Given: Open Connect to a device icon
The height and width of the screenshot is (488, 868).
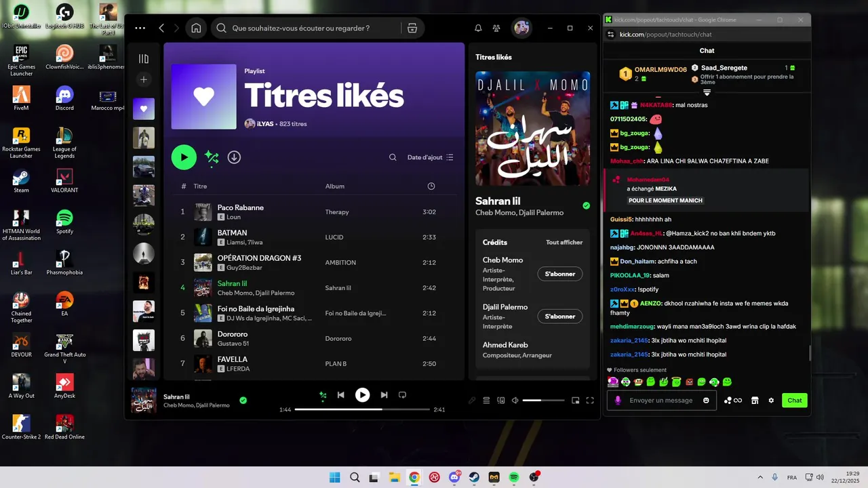Looking at the screenshot, I should [501, 401].
